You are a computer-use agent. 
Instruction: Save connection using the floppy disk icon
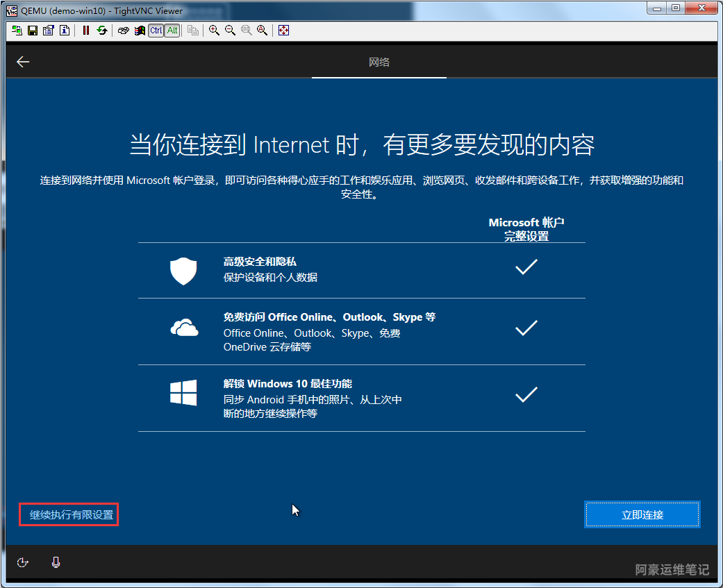click(x=33, y=31)
